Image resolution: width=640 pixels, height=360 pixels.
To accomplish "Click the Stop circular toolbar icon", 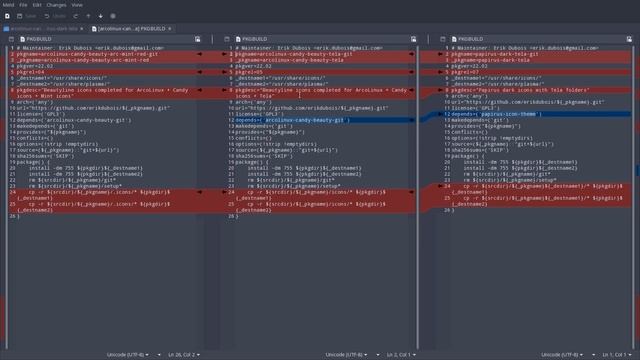I will coord(113,16).
